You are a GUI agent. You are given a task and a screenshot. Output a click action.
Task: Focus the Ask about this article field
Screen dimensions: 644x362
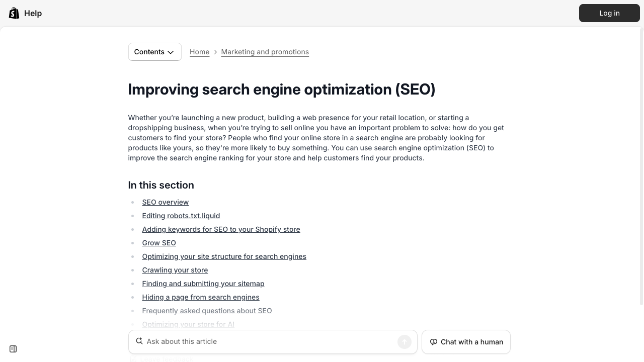273,342
